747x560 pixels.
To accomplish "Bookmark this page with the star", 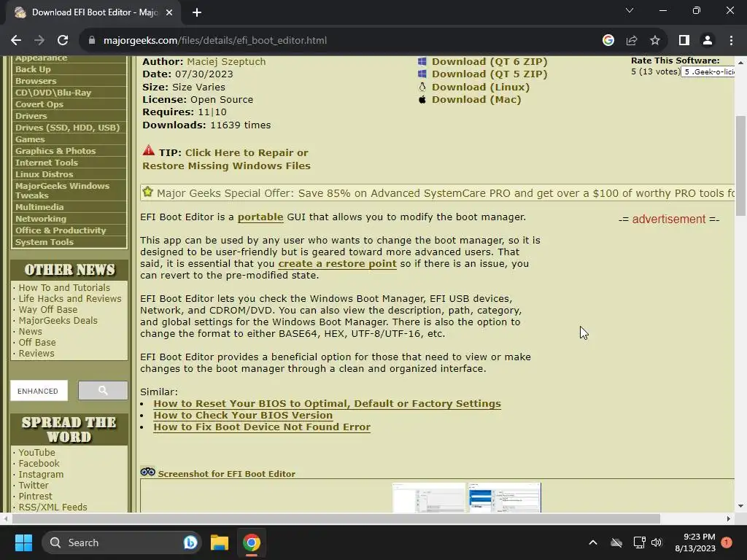I will tap(655, 41).
